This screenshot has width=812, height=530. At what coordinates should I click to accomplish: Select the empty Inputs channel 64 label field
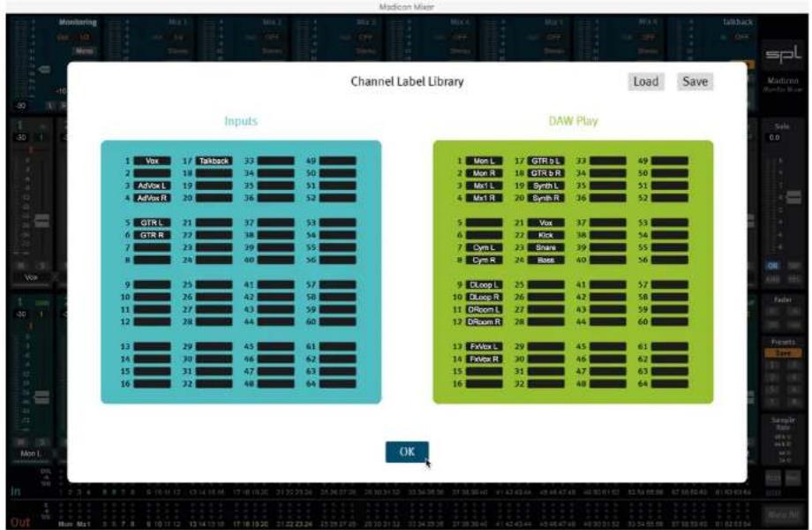coord(338,384)
